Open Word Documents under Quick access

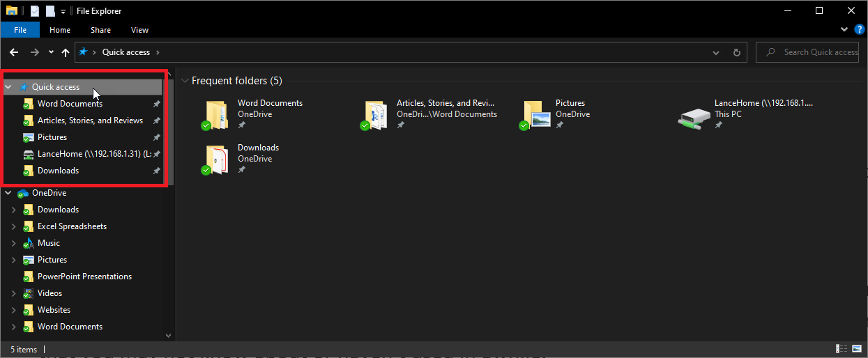click(x=70, y=104)
